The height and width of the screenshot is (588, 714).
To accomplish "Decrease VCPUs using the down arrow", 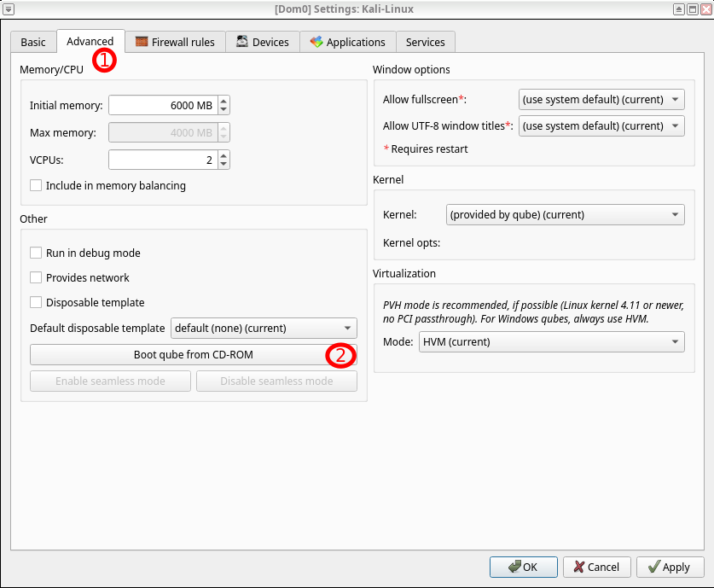I will coord(223,164).
